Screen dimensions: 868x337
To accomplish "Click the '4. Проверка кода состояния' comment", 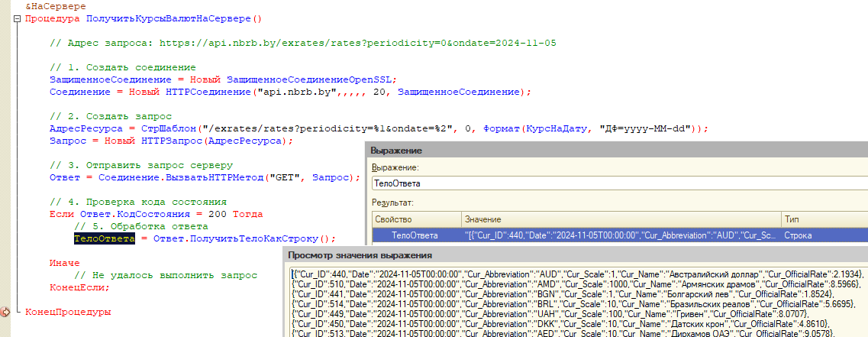I will click(x=138, y=202).
